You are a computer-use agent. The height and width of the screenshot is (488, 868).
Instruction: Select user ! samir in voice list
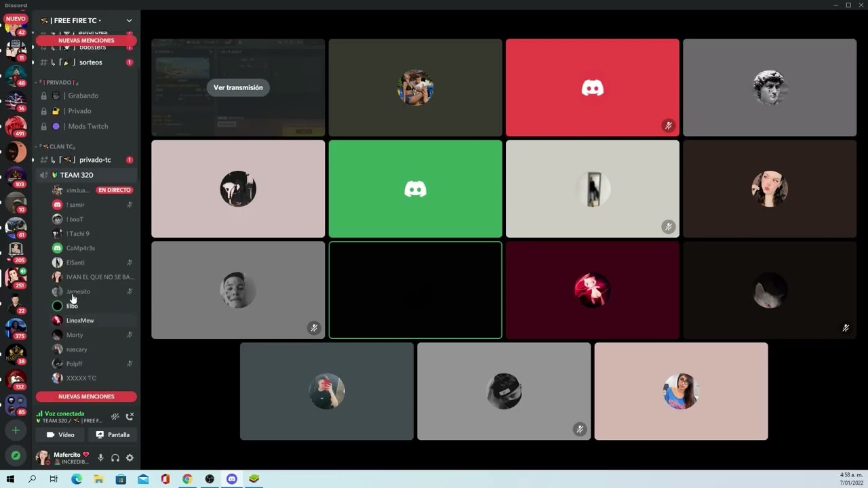93,205
